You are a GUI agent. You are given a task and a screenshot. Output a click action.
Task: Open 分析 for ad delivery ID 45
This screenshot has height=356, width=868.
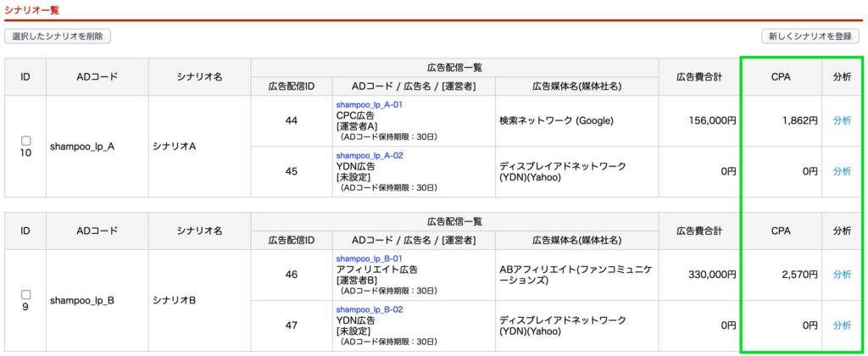842,171
